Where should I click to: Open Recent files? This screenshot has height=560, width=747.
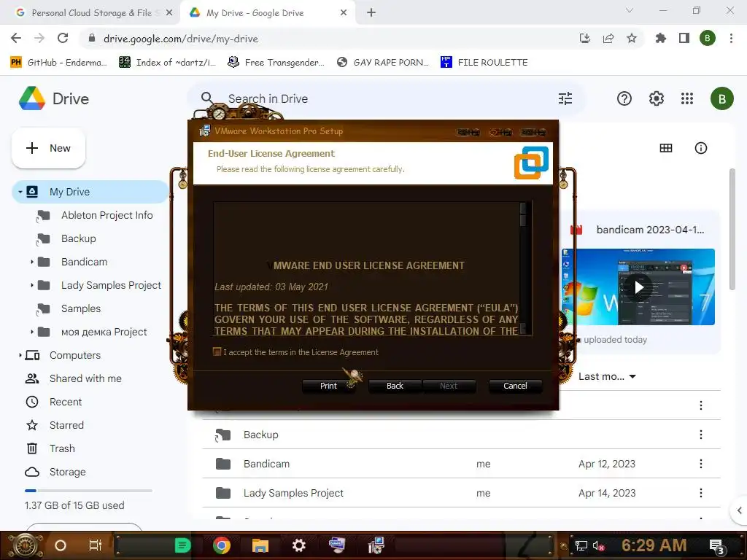(x=65, y=402)
